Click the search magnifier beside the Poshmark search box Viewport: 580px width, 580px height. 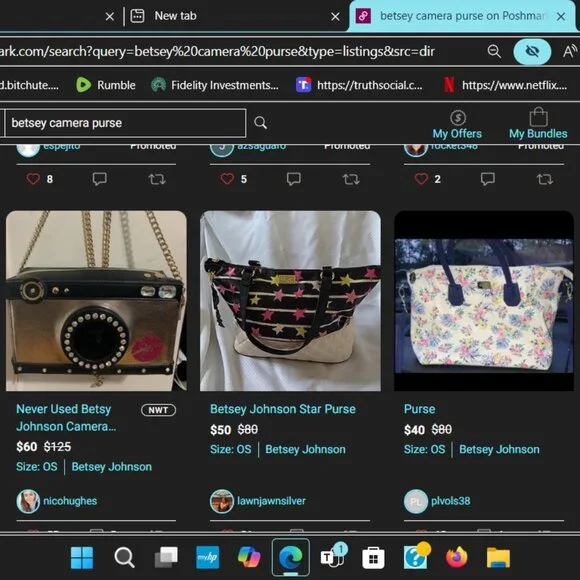pos(260,123)
